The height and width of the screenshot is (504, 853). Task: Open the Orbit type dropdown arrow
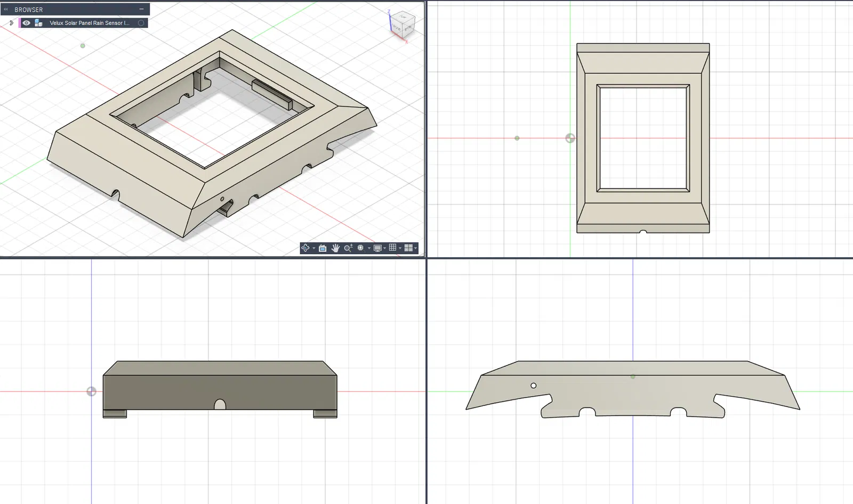pos(314,248)
